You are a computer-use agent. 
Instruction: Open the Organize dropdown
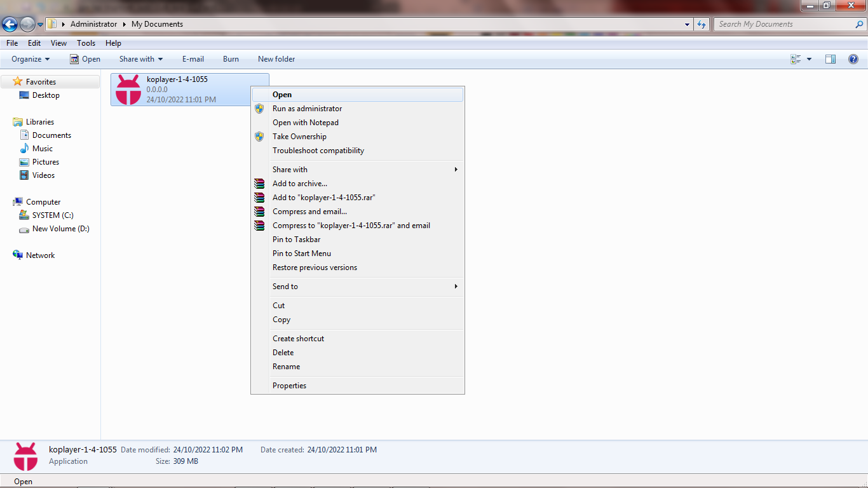(31, 59)
